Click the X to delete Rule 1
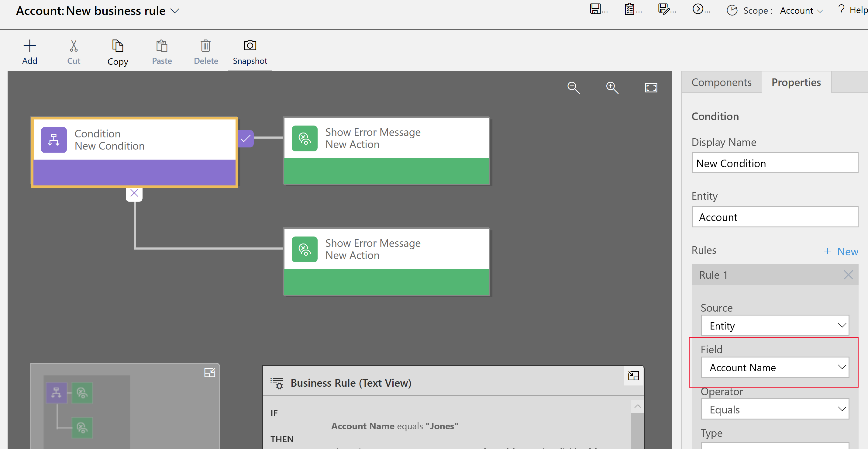Viewport: 868px width, 449px height. [x=849, y=274]
